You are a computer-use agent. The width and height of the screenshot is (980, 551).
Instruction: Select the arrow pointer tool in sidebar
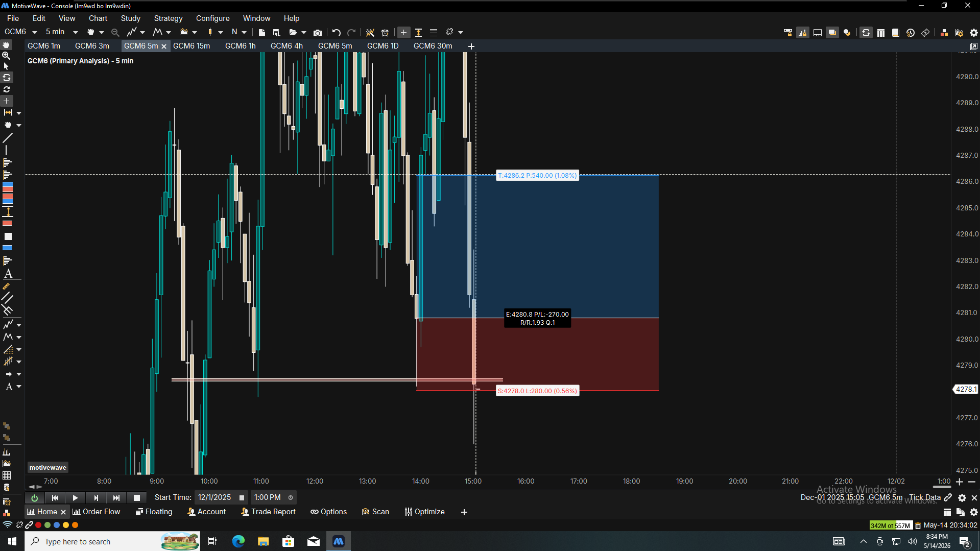[7, 66]
